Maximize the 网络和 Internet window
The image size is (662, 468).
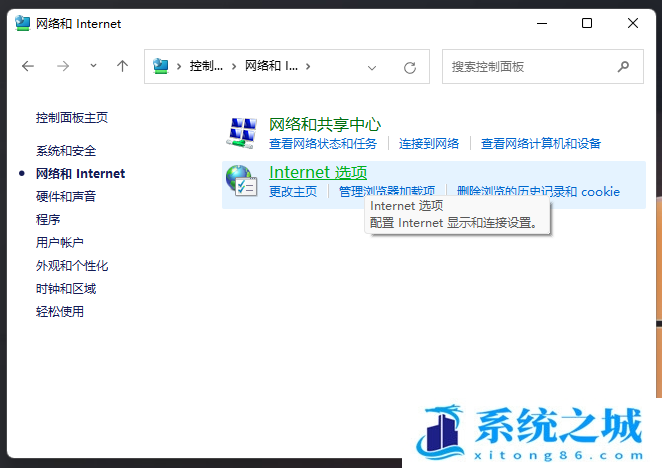pos(587,23)
